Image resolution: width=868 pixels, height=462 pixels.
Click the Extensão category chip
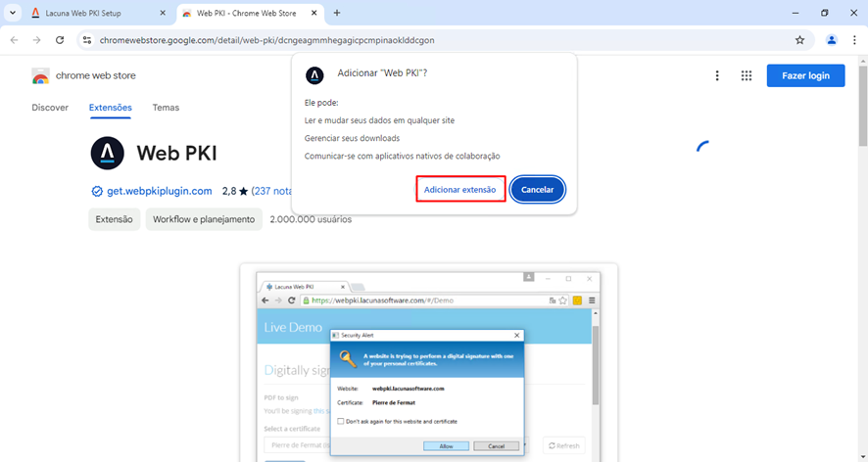[x=114, y=219]
